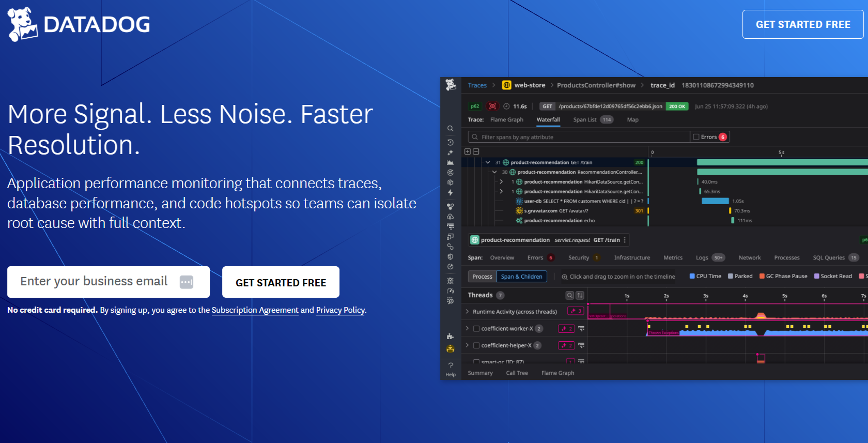Open the SQL Queries tab
This screenshot has width=868, height=443.
pyautogui.click(x=835, y=258)
